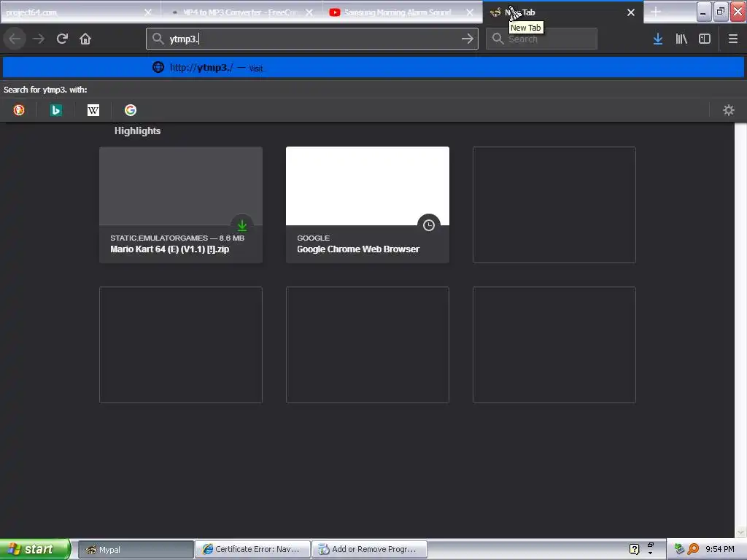Click the network tray icon

coord(679,549)
